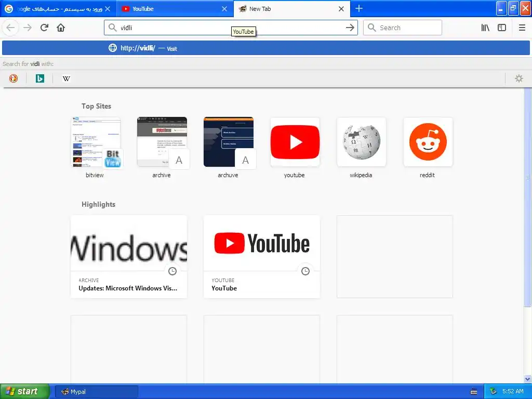Select Mypal taskbar button
Image resolution: width=532 pixels, height=399 pixels.
coord(96,392)
